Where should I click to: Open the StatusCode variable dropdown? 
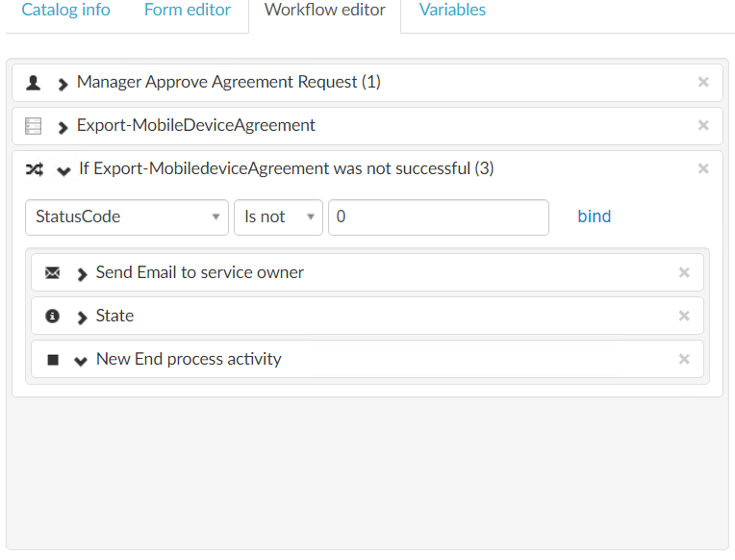click(x=127, y=217)
